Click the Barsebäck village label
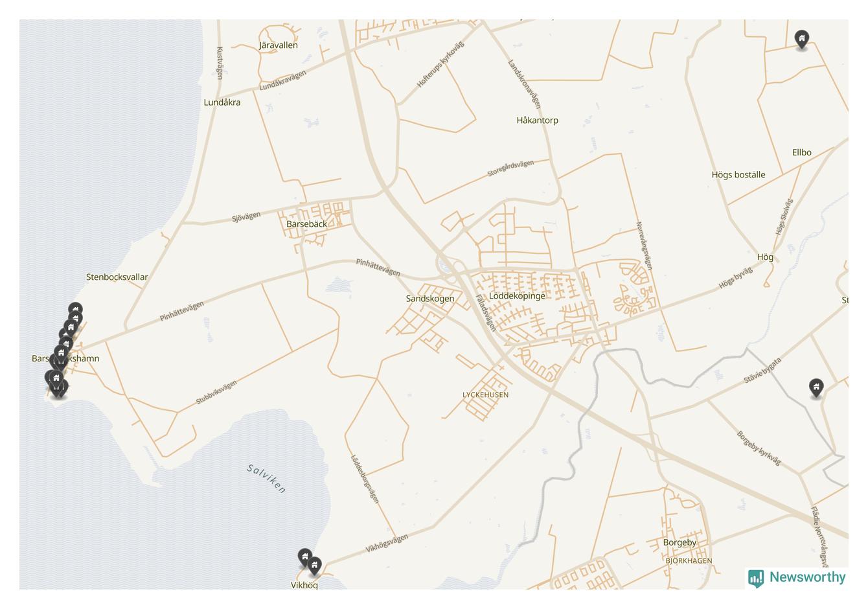Screen dimensions: 868x609 306,224
